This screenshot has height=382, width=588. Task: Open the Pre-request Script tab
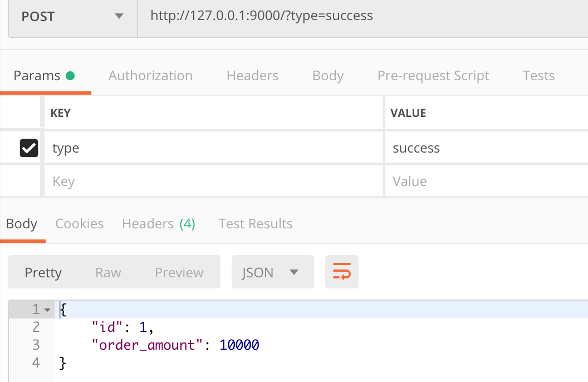(x=433, y=76)
